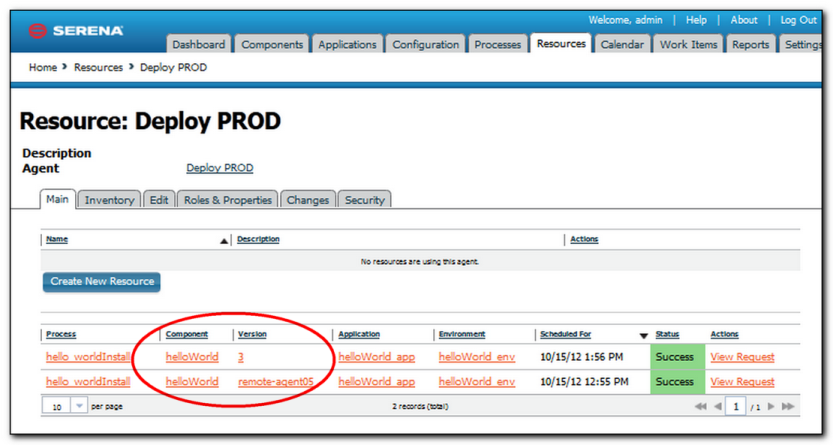Image resolution: width=833 pixels, height=445 pixels.
Task: Switch to the Edit sub-tab
Action: coord(159,200)
